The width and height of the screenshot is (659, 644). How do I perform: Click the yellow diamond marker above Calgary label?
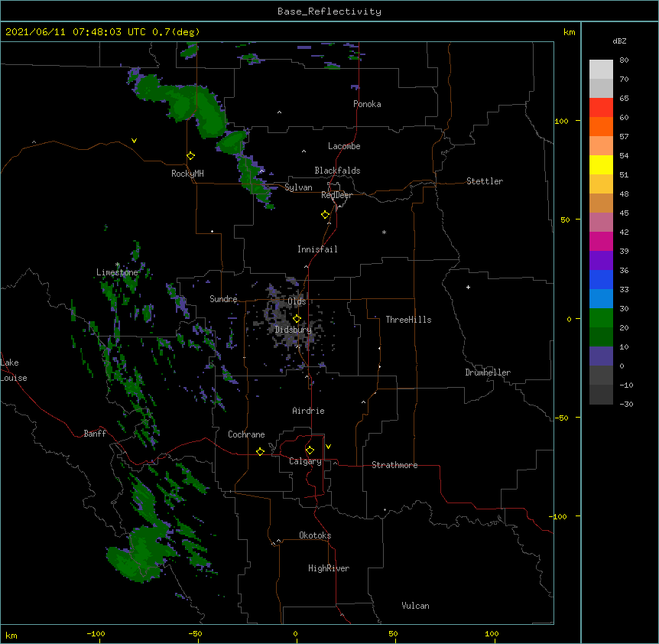tap(310, 450)
